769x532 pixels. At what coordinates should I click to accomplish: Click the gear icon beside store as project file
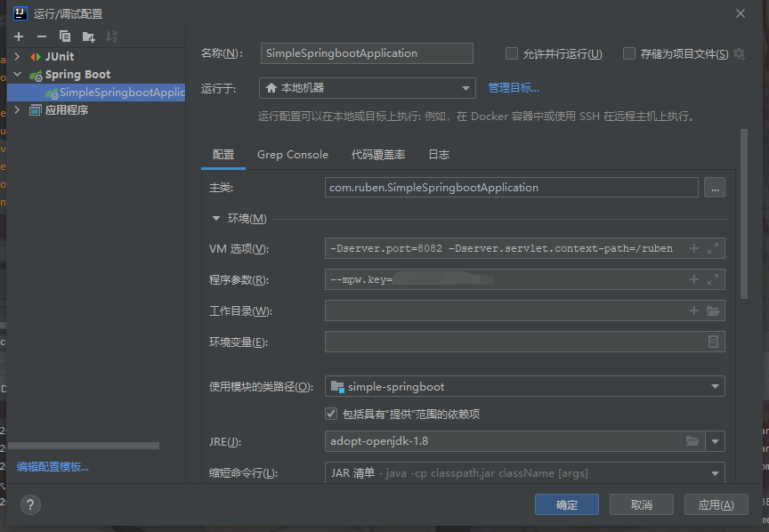pos(739,54)
